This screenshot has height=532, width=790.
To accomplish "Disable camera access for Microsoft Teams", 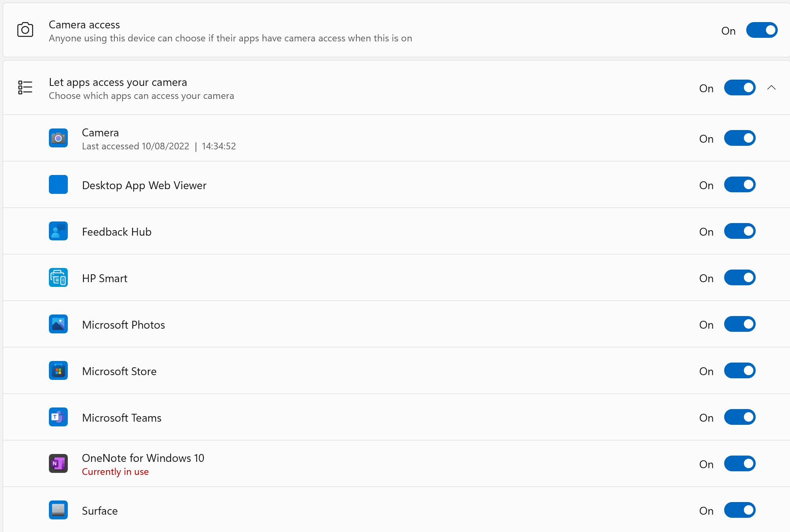I will coord(740,417).
